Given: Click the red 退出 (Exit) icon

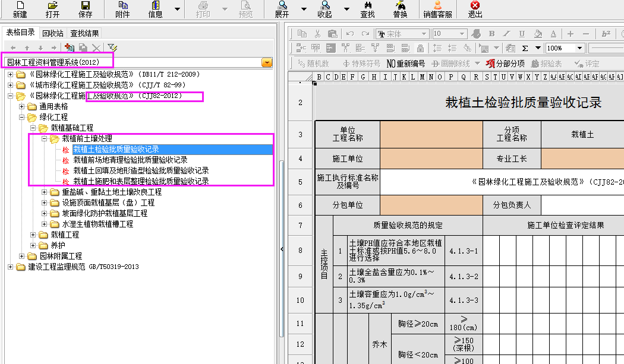Looking at the screenshot, I should tap(475, 9).
